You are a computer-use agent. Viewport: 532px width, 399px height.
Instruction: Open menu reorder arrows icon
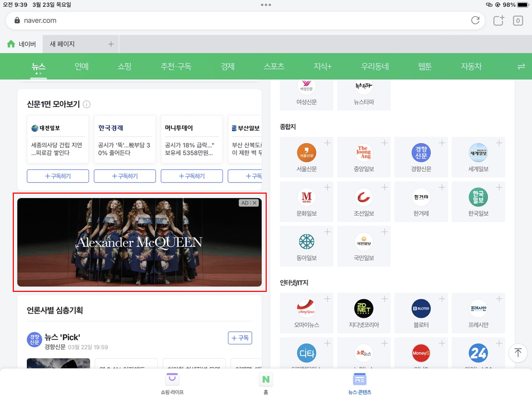pos(521,66)
